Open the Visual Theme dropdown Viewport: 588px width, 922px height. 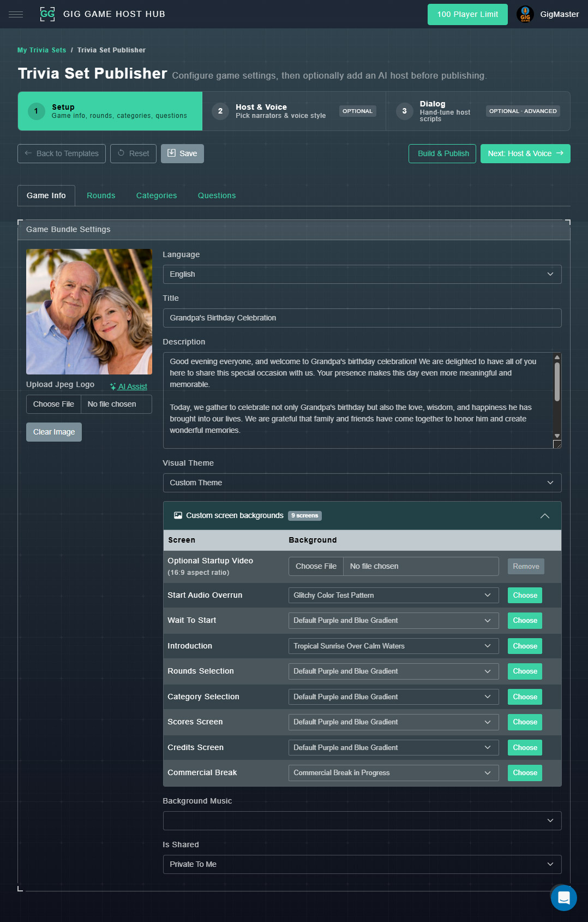[362, 483]
